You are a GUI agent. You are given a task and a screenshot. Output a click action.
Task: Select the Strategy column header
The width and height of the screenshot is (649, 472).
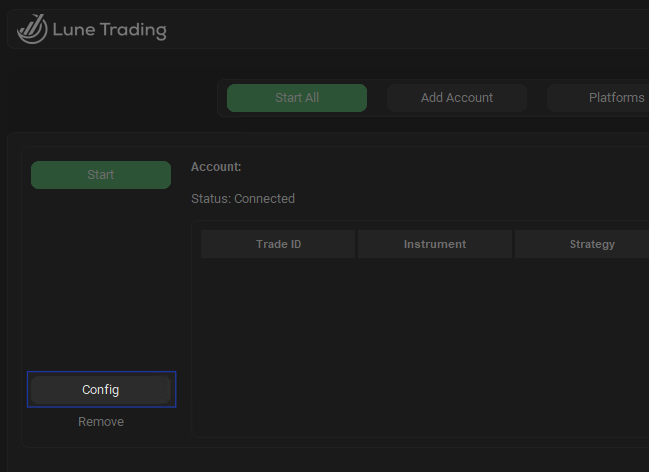click(592, 244)
